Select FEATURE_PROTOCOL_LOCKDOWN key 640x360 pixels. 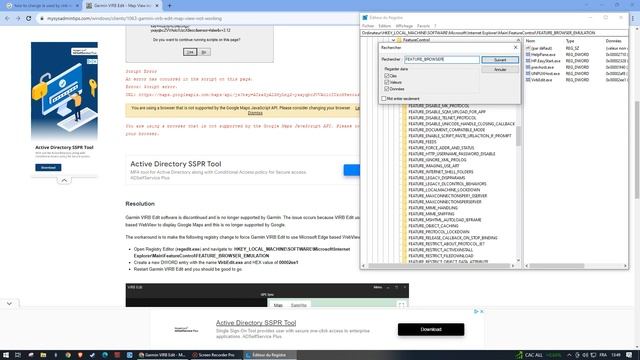(438, 232)
